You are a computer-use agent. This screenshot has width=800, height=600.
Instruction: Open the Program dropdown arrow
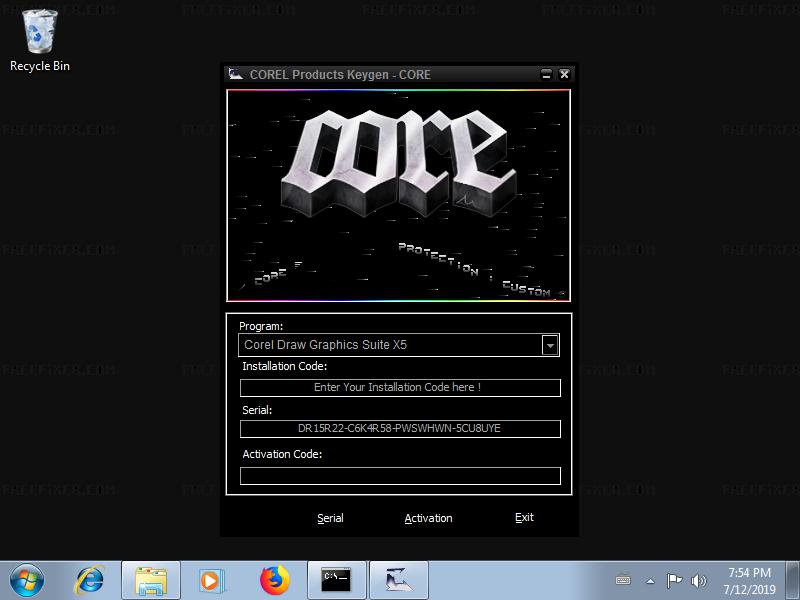coord(550,345)
